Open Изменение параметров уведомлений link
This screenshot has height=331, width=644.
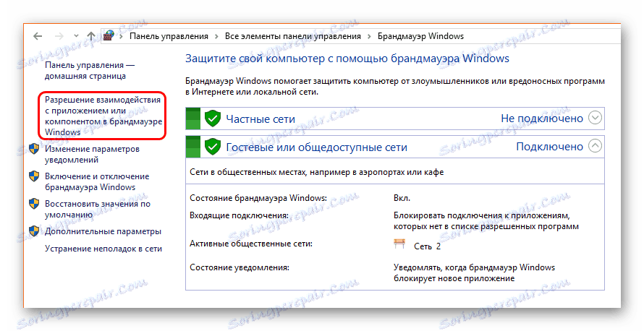tap(92, 154)
